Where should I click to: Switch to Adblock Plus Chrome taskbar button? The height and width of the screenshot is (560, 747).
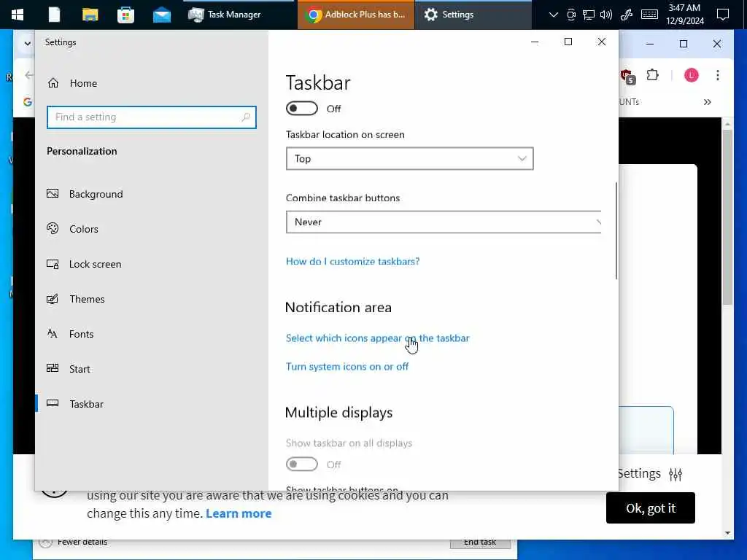(356, 15)
